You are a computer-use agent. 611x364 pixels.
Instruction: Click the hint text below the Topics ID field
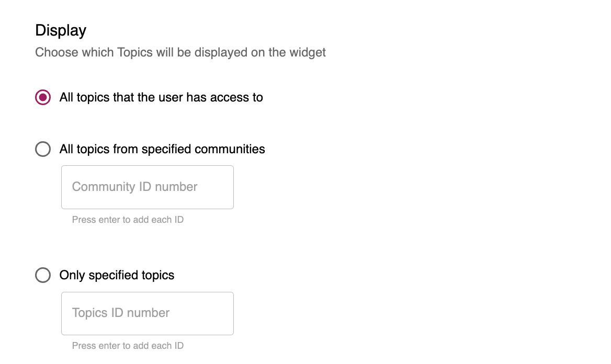128,346
